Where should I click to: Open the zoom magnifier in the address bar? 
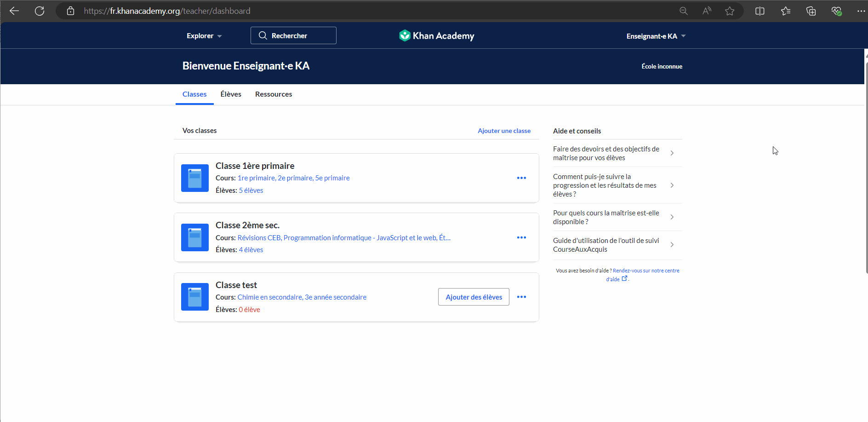point(684,11)
